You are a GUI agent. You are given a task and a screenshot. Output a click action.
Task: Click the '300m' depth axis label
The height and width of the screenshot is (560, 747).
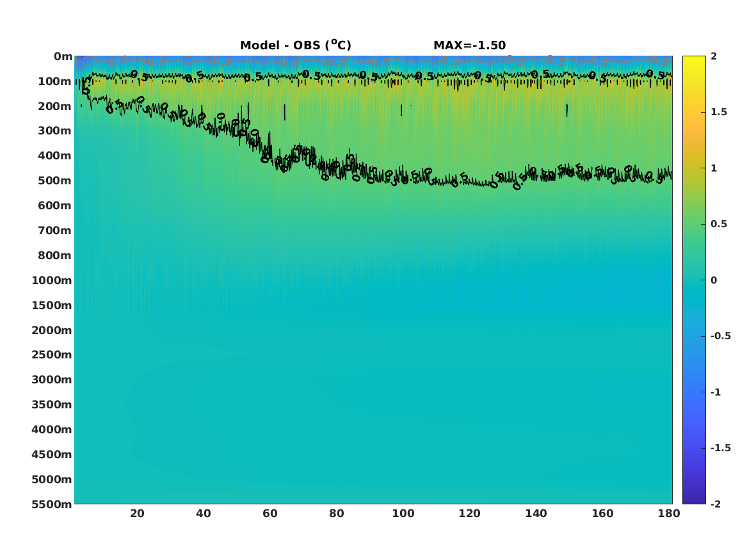[x=55, y=131]
